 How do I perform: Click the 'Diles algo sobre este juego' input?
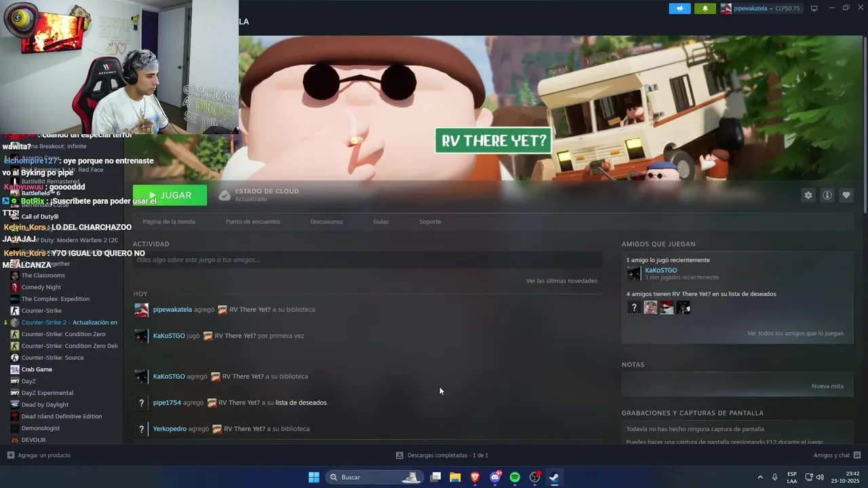pyautogui.click(x=367, y=260)
